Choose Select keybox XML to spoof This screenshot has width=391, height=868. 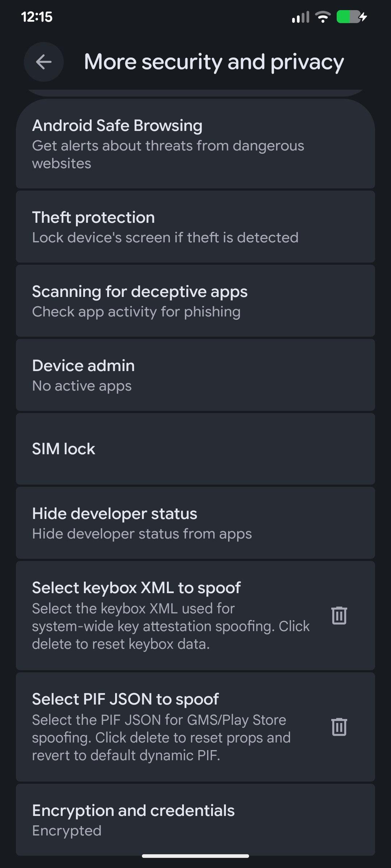click(170, 615)
